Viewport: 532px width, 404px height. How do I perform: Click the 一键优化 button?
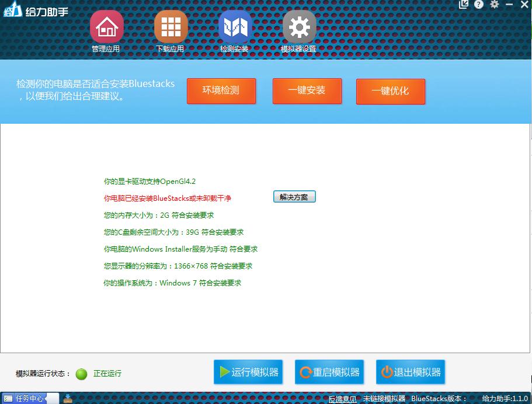[391, 91]
